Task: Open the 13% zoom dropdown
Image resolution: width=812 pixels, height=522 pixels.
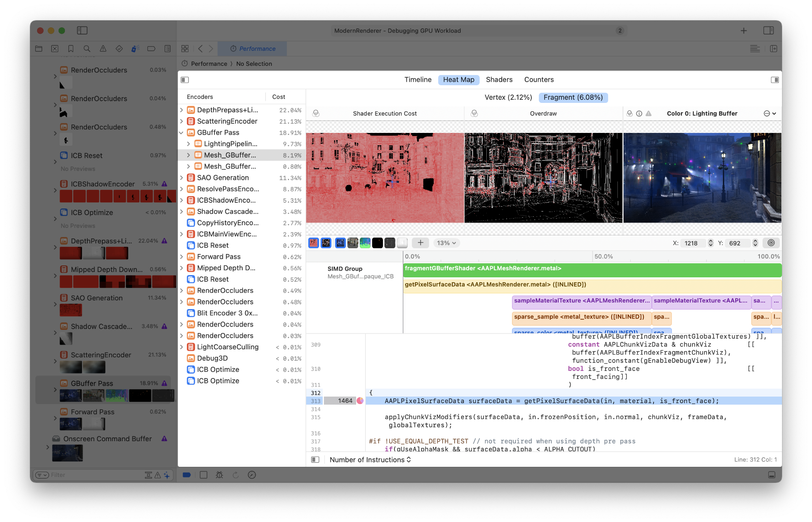Action: pos(446,242)
